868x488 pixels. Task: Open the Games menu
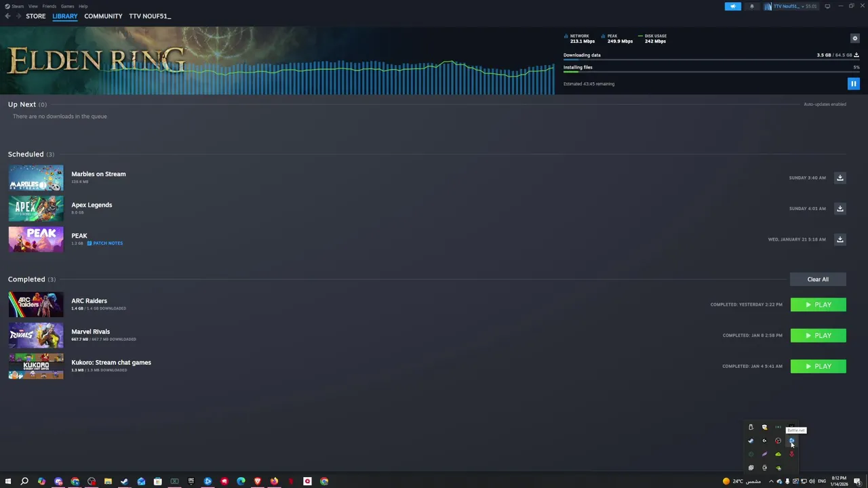tap(67, 6)
